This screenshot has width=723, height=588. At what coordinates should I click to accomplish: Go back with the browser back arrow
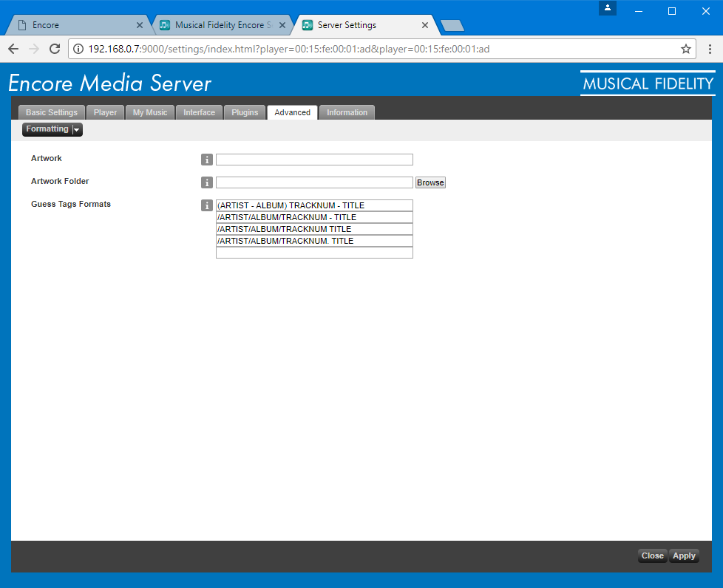coord(13,49)
